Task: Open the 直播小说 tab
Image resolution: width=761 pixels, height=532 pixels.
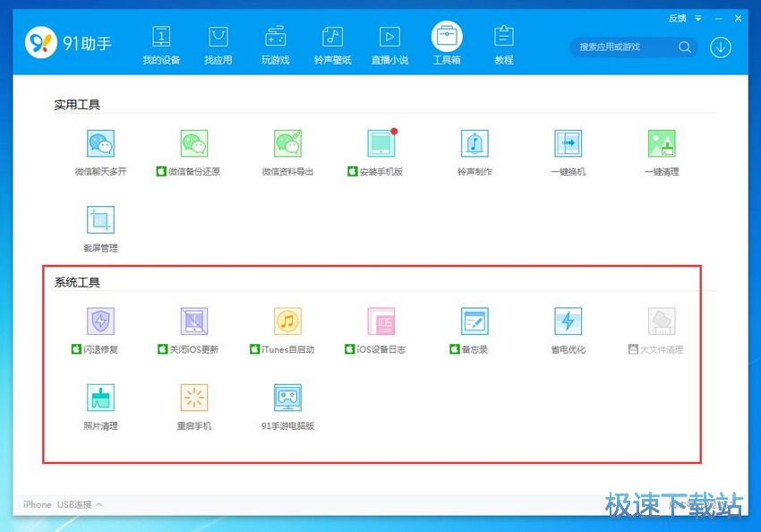Action: point(389,46)
